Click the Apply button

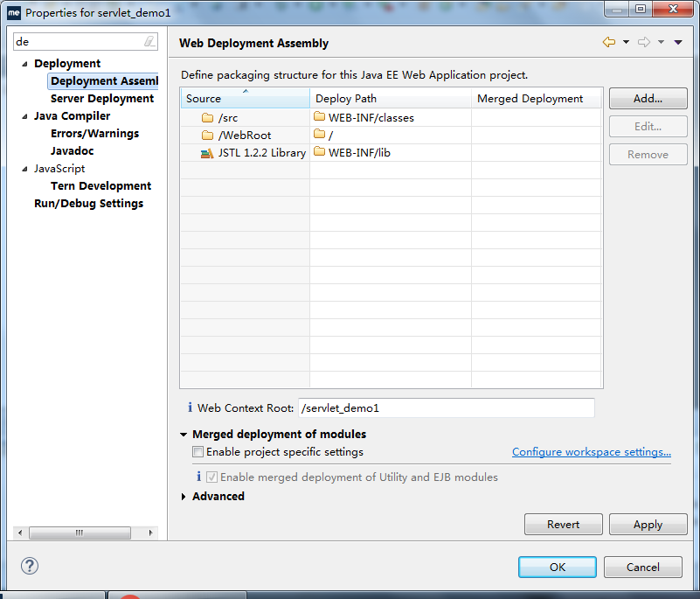click(648, 524)
